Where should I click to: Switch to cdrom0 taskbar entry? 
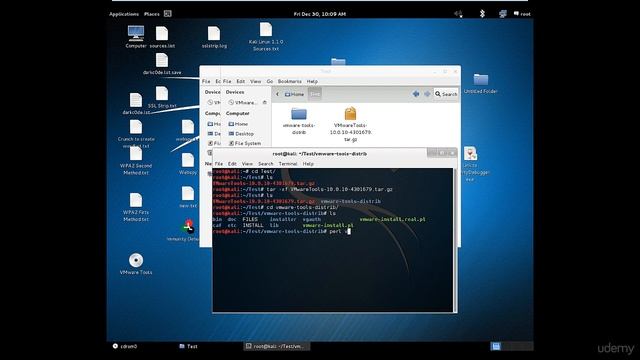[x=125, y=346]
